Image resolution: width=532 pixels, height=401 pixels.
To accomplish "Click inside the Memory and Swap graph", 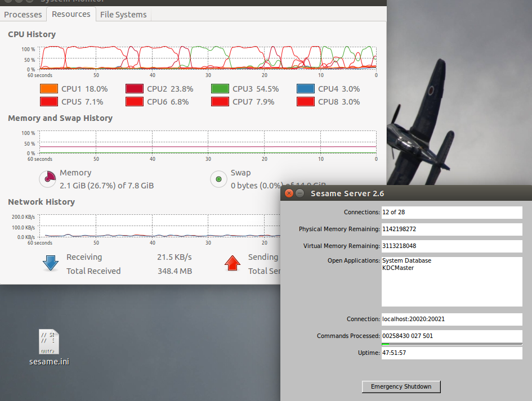I will point(208,142).
